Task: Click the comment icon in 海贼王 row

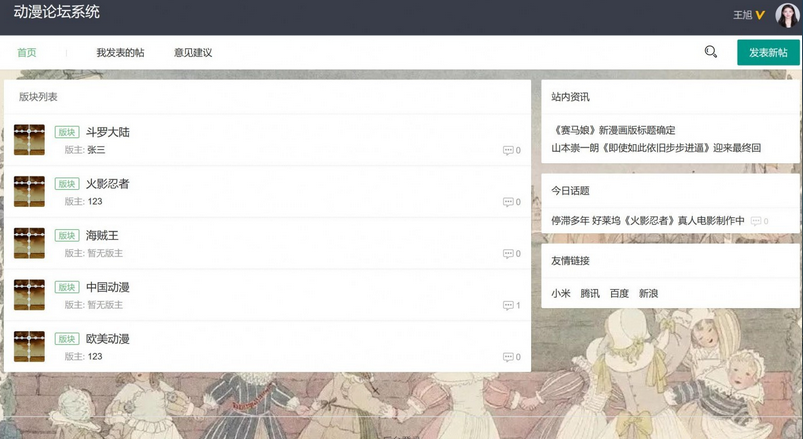Action: (508, 254)
